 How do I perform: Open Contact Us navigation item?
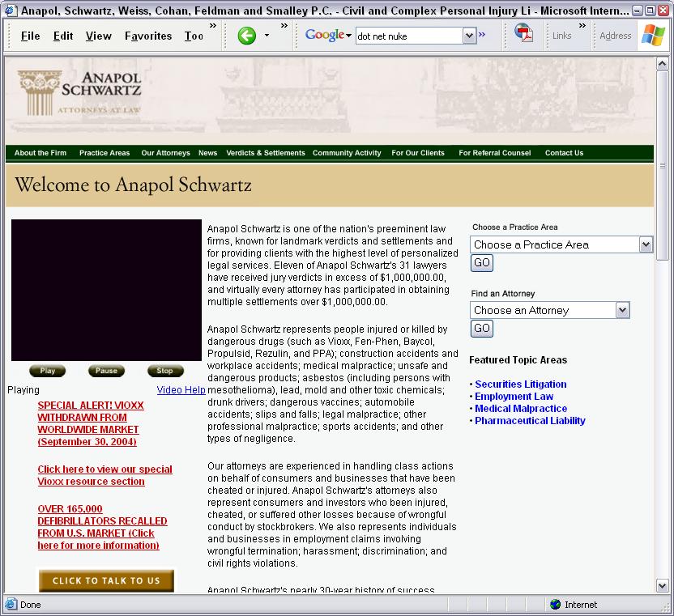(564, 153)
